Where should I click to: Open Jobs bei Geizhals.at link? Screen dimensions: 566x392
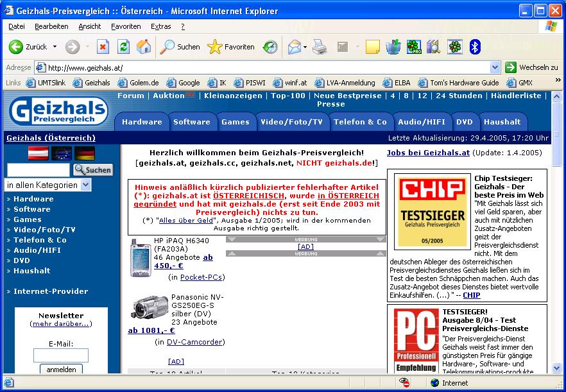429,153
